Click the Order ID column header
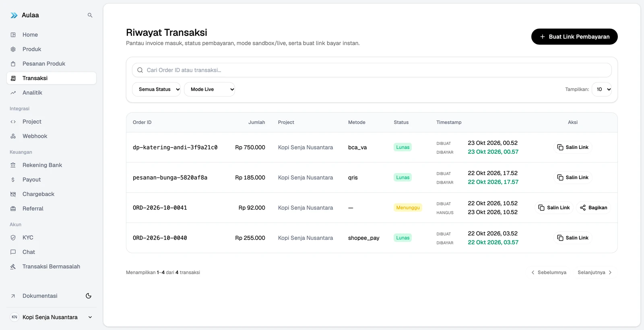This screenshot has width=644, height=330. coord(142,122)
